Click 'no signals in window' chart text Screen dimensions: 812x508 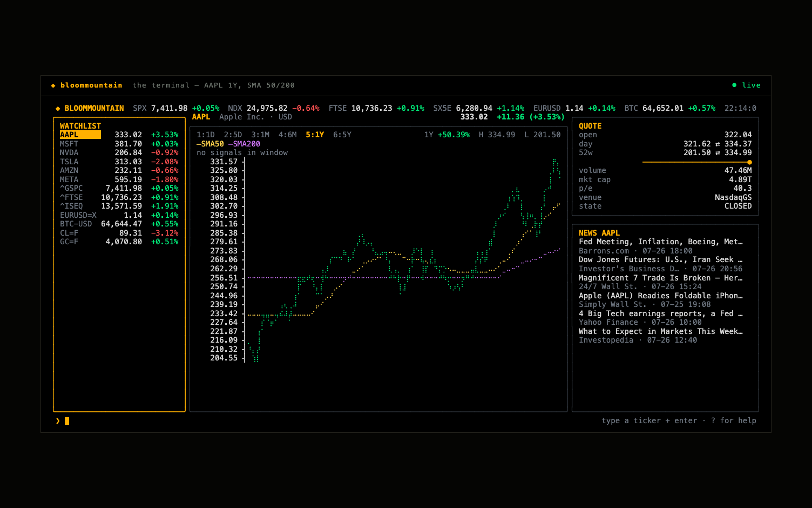(x=242, y=152)
